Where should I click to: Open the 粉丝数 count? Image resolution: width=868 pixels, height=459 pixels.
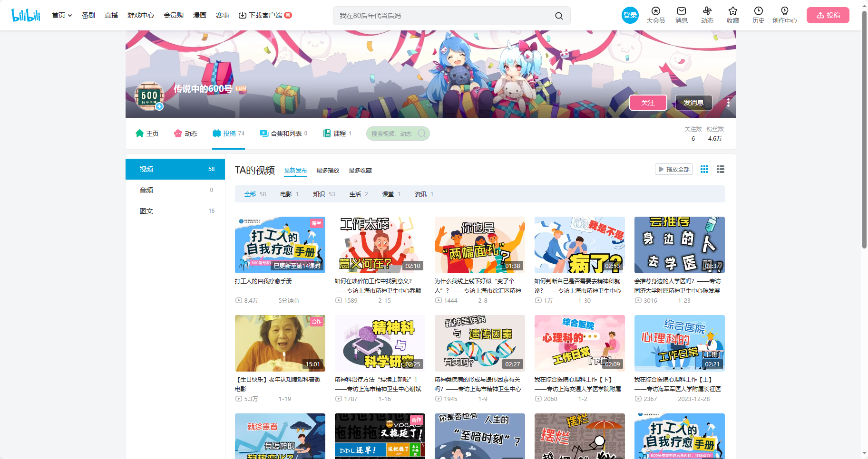(715, 134)
